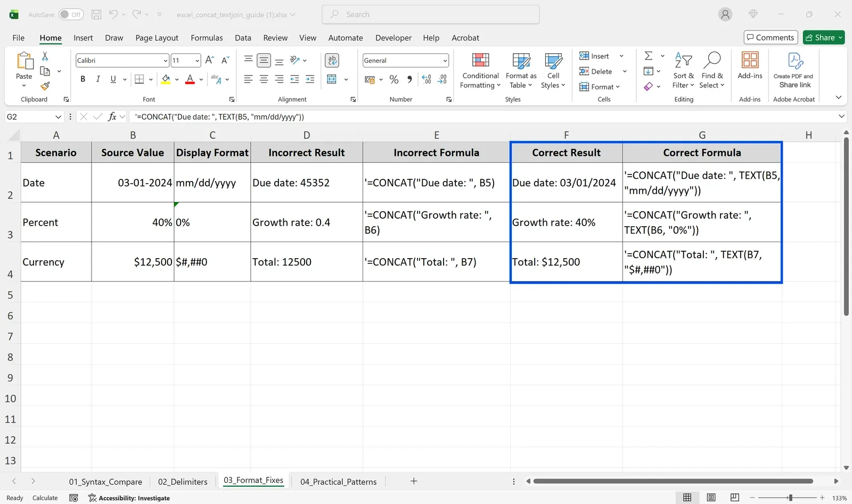Toggle Italic formatting
852x504 pixels.
tap(98, 79)
